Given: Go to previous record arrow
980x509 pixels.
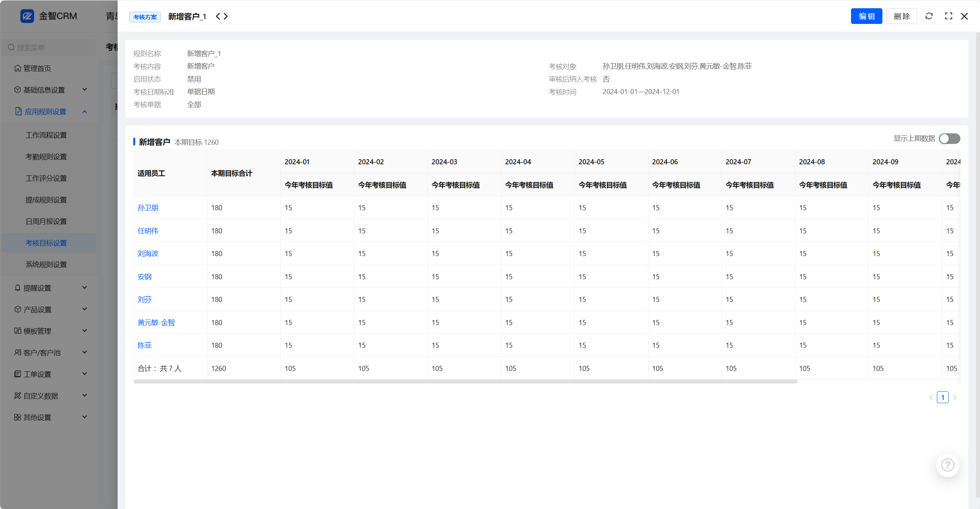Looking at the screenshot, I should [x=218, y=16].
